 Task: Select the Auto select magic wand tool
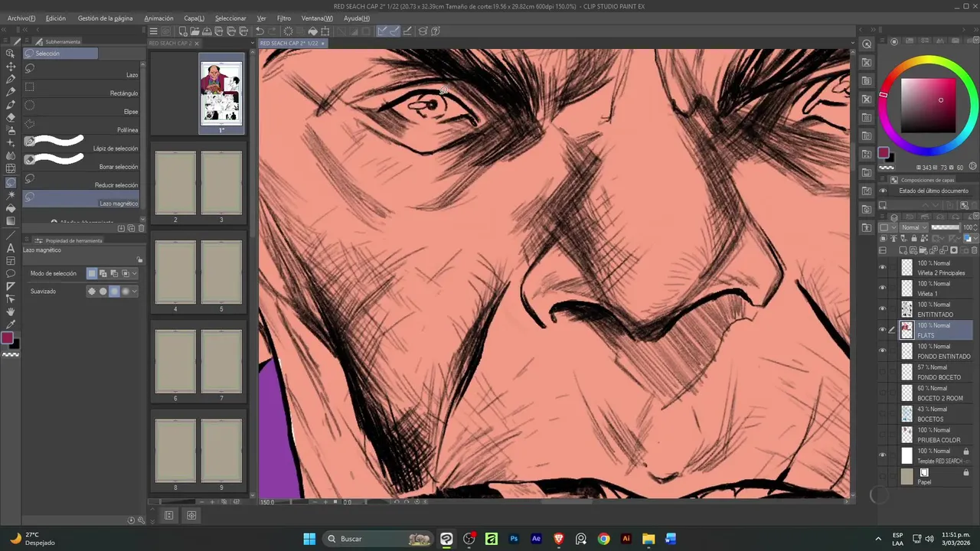tap(11, 195)
